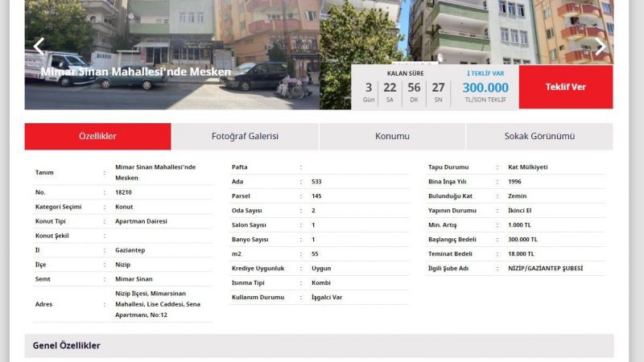This screenshot has height=362, width=644.
Task: Open the Fotoğraf Galerisi tab
Action: pos(245,136)
